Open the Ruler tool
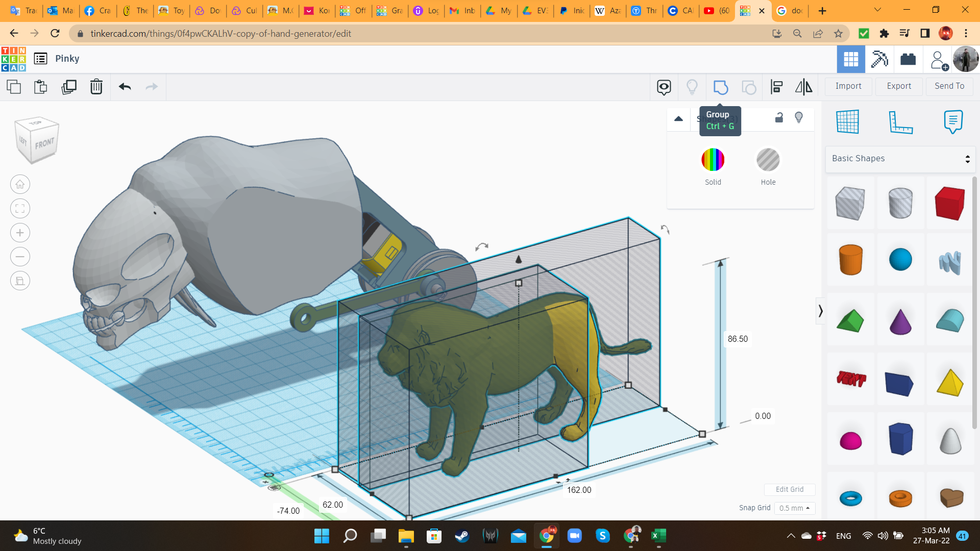This screenshot has height=551, width=980. tap(900, 122)
